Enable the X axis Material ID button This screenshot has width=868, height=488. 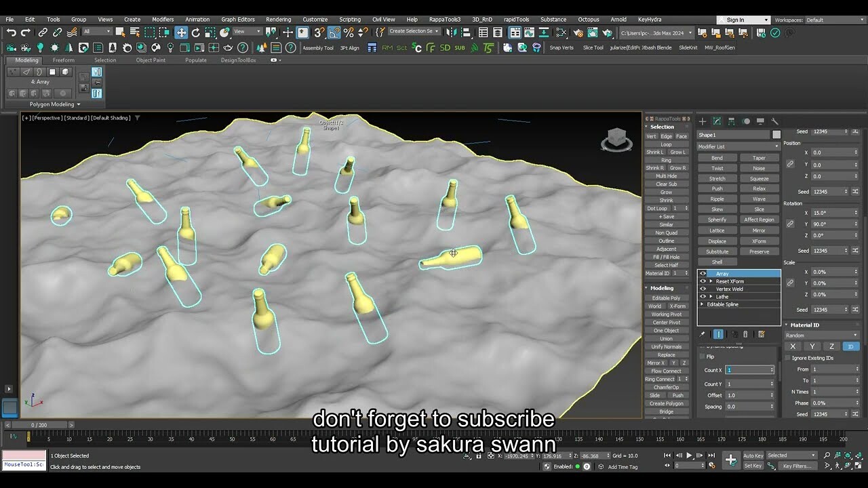coord(792,346)
